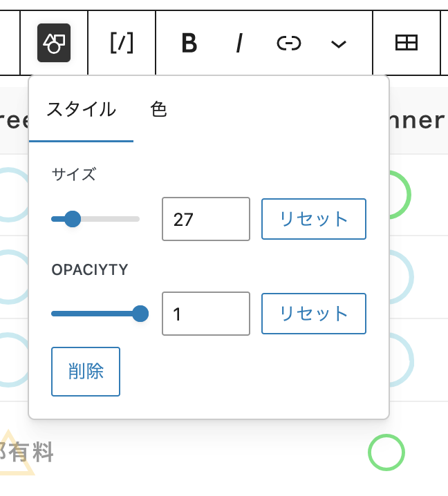Image resolution: width=448 pixels, height=496 pixels.
Task: Switch to the スタイル tab
Action: coord(81,109)
